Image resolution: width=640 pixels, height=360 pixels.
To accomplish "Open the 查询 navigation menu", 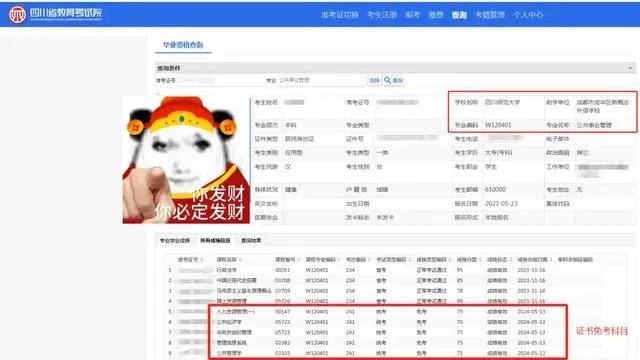I will pos(459,15).
